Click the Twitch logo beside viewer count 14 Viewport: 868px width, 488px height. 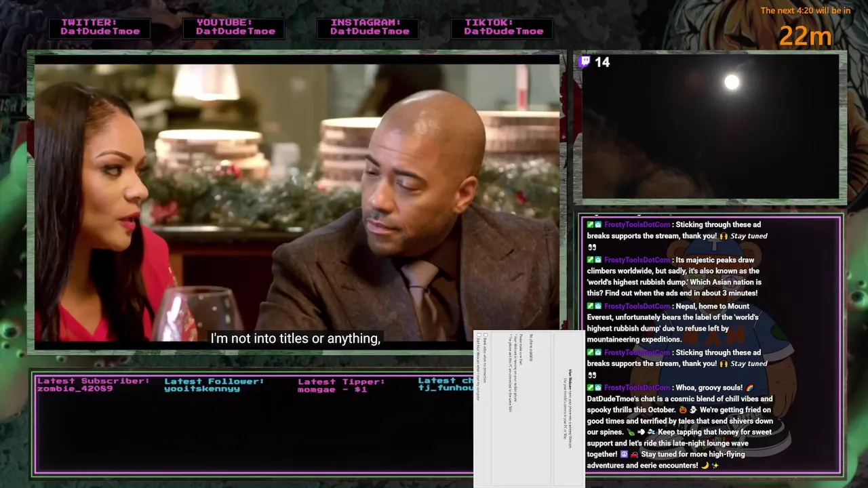[585, 62]
